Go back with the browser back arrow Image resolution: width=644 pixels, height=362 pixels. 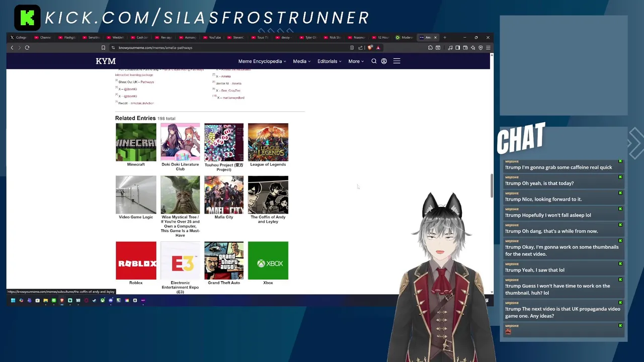[x=12, y=48]
